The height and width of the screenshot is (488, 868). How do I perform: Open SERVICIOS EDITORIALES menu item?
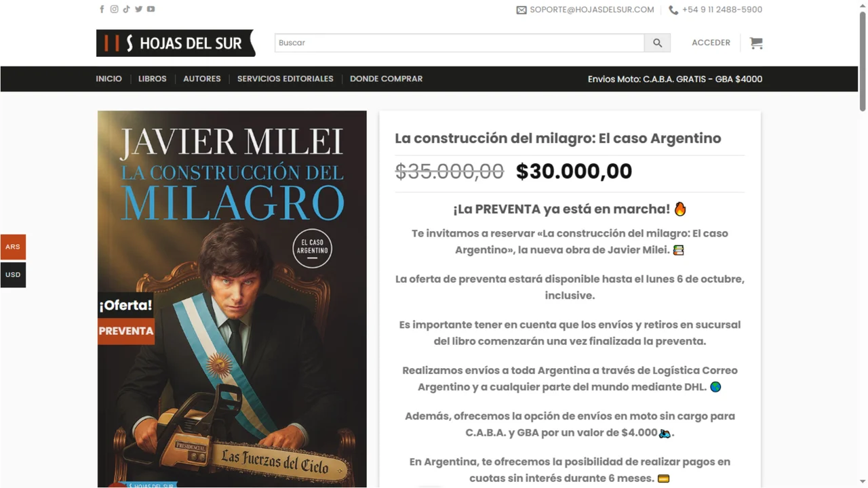pyautogui.click(x=285, y=79)
